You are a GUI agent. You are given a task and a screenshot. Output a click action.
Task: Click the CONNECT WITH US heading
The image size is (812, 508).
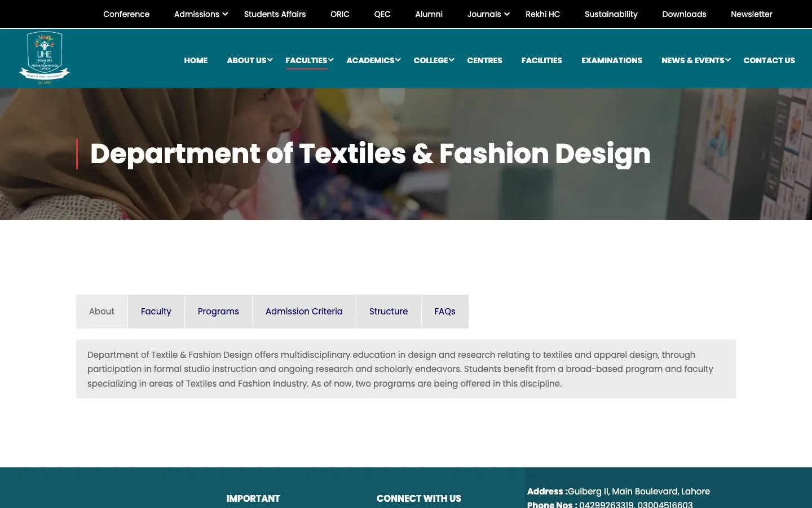(419, 498)
